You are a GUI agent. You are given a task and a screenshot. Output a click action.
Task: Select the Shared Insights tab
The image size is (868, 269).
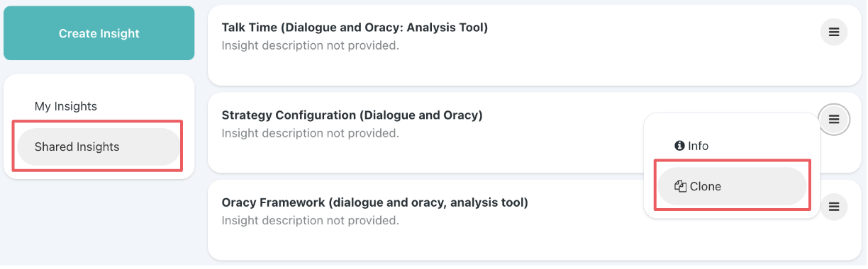coord(99,147)
